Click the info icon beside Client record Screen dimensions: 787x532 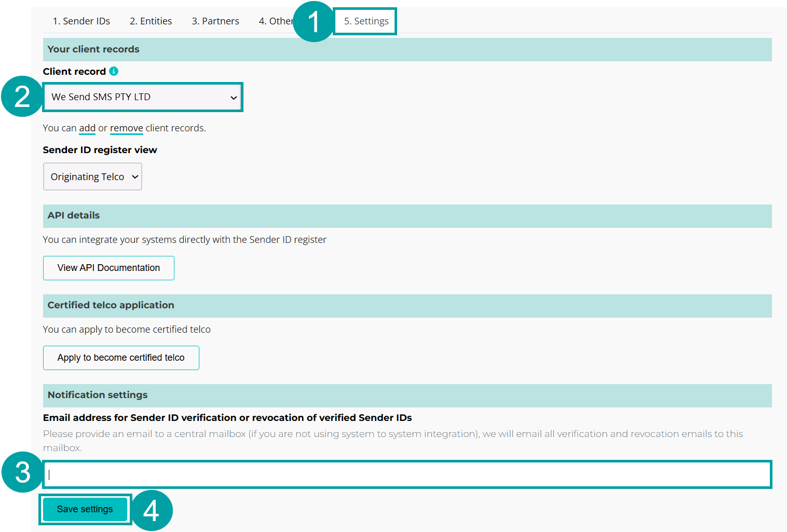tap(114, 71)
